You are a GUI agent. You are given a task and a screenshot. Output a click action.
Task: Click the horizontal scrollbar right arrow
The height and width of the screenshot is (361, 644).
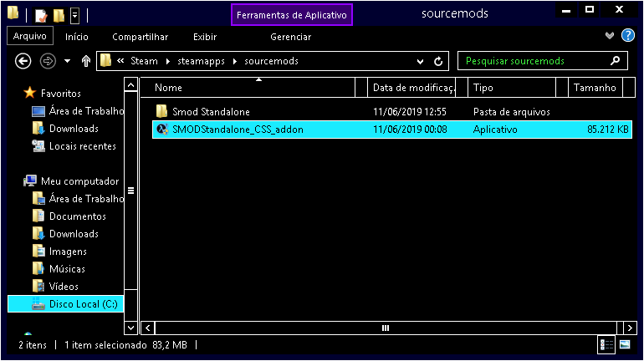[x=630, y=328]
